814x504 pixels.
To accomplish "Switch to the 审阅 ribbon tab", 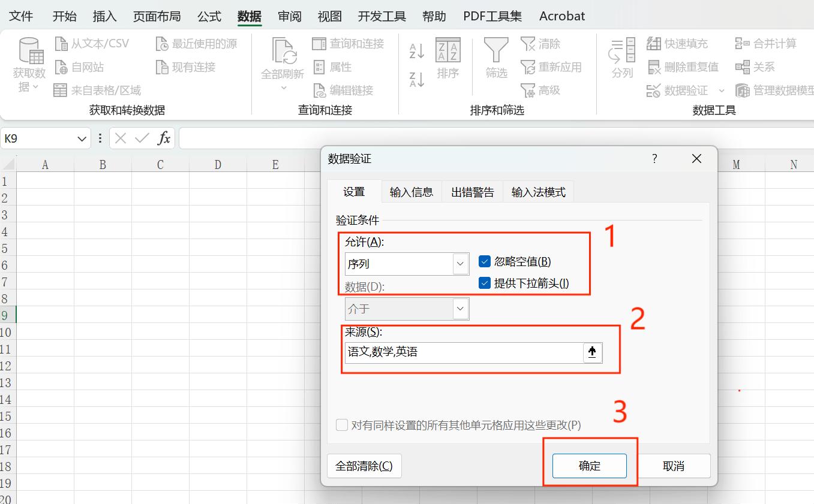I will point(290,16).
